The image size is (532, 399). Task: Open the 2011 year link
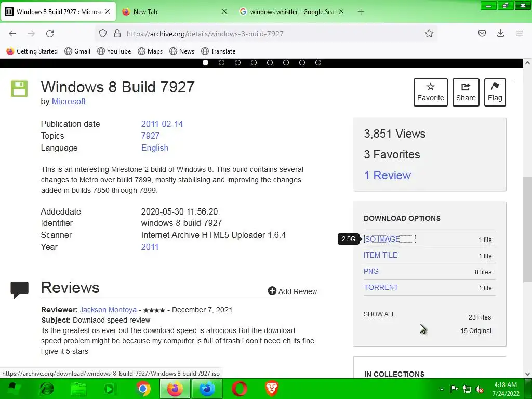[x=150, y=247]
